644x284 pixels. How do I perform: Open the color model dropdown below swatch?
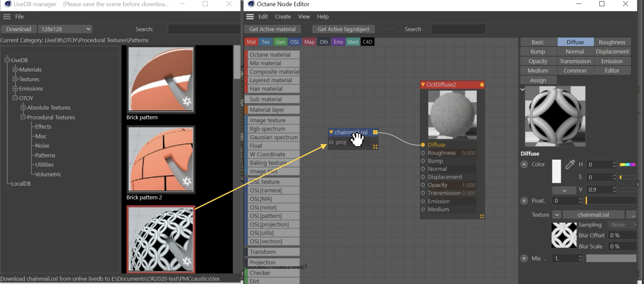click(564, 190)
